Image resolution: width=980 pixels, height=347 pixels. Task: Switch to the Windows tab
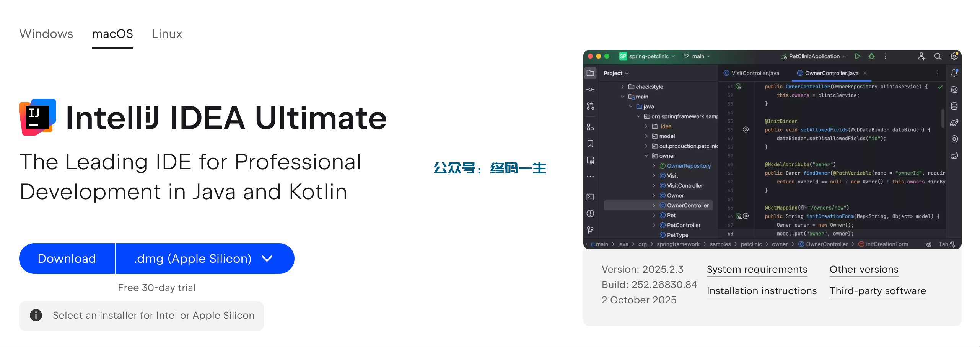[46, 34]
